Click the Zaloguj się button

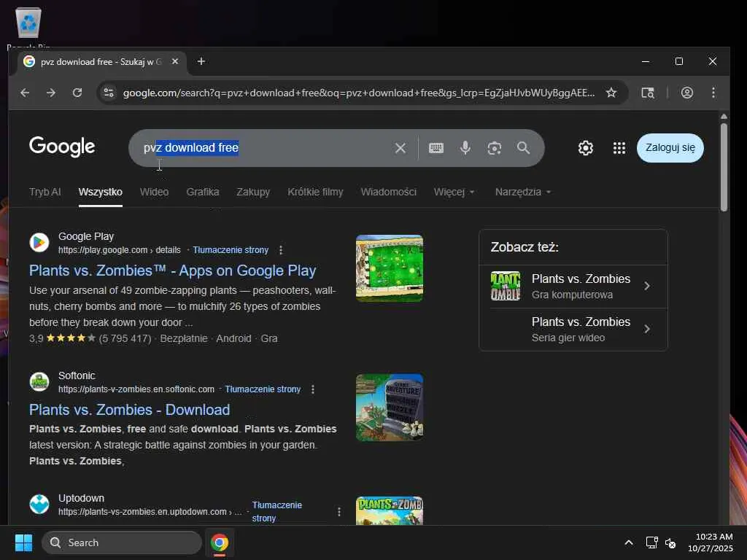click(x=670, y=148)
